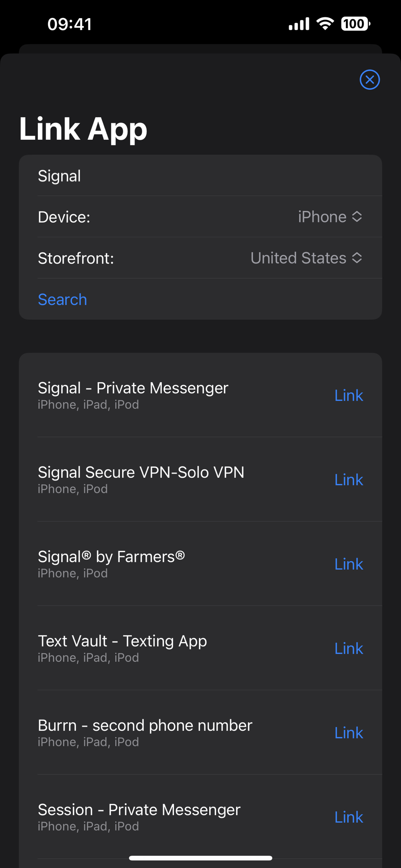This screenshot has width=401, height=868.
Task: Select the Session - Private Messenger title
Action: [139, 810]
